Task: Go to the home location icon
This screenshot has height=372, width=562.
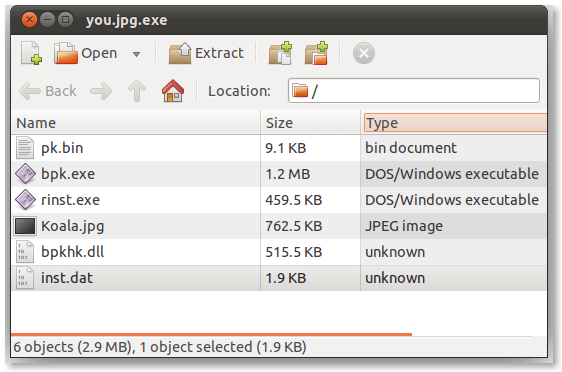Action: [x=173, y=91]
